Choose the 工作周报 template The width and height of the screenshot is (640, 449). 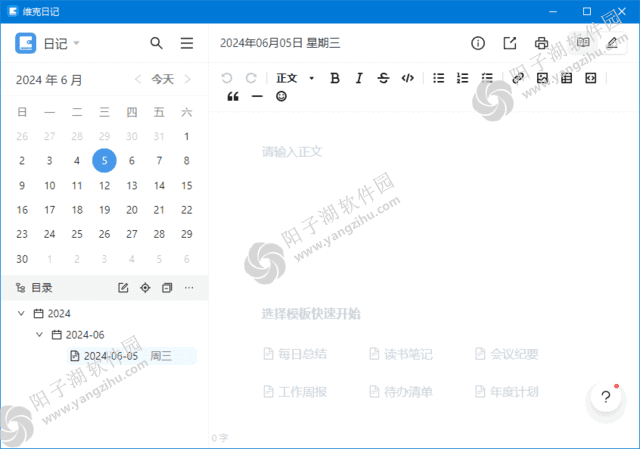click(295, 392)
